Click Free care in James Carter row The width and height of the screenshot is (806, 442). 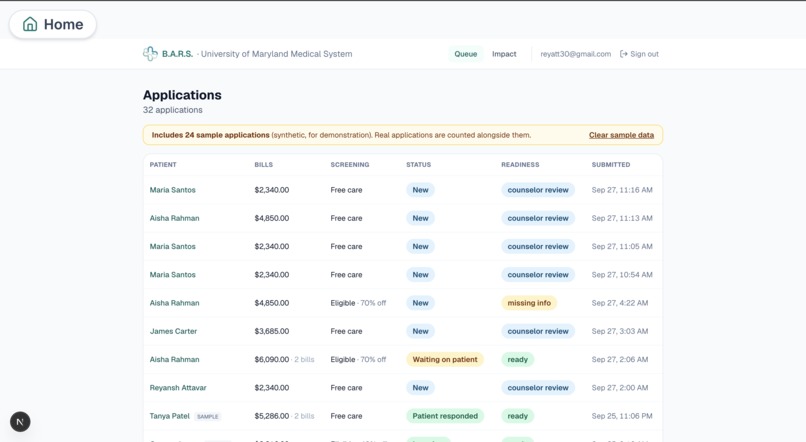click(346, 331)
